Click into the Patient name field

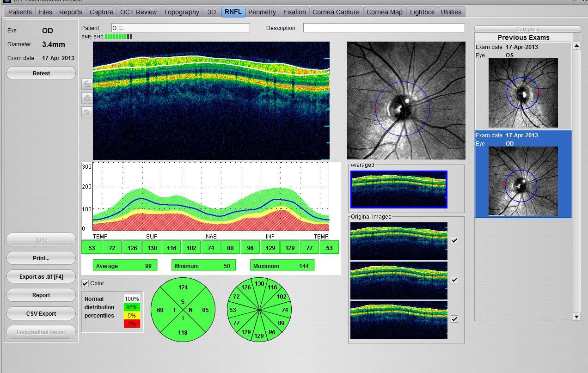pos(181,28)
